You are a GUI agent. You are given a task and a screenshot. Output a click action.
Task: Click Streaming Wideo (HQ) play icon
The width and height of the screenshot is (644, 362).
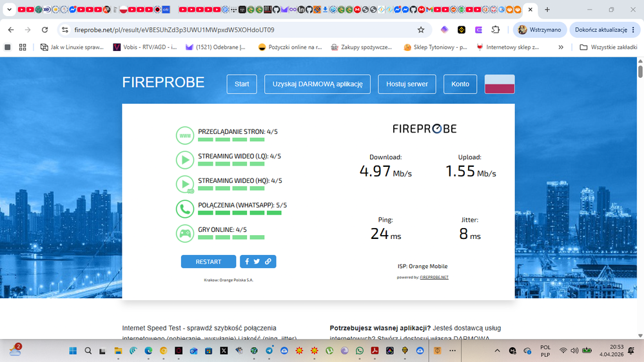(x=185, y=184)
